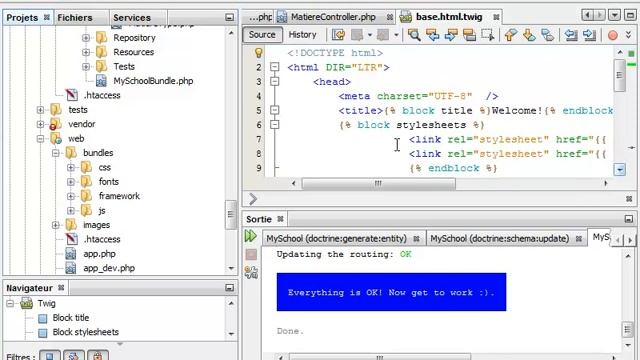Click the editor vertical scrollbar thumb

620,76
